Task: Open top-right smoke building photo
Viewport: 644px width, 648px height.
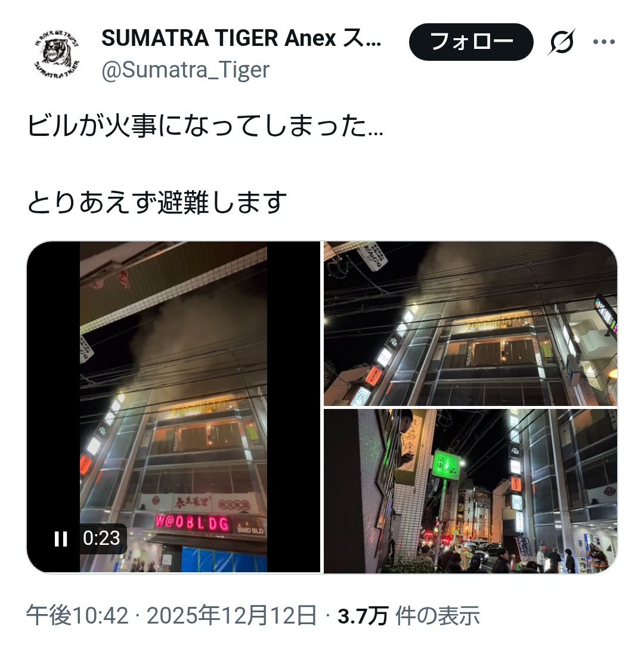Action: pos(470,324)
